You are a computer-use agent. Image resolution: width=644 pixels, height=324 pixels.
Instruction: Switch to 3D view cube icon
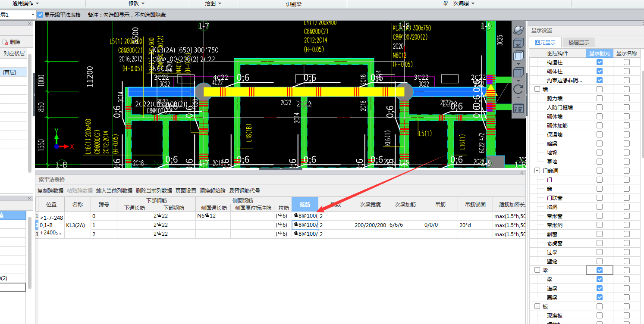[518, 43]
